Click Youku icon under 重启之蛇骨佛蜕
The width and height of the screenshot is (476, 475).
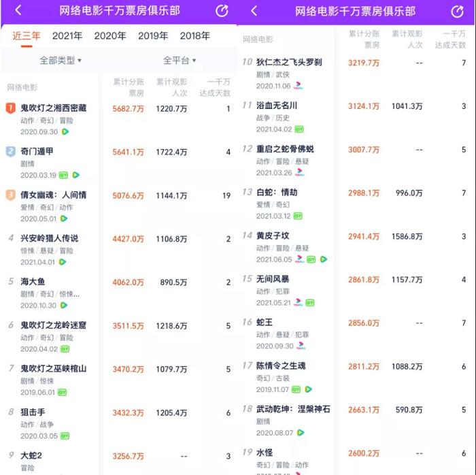click(x=300, y=173)
